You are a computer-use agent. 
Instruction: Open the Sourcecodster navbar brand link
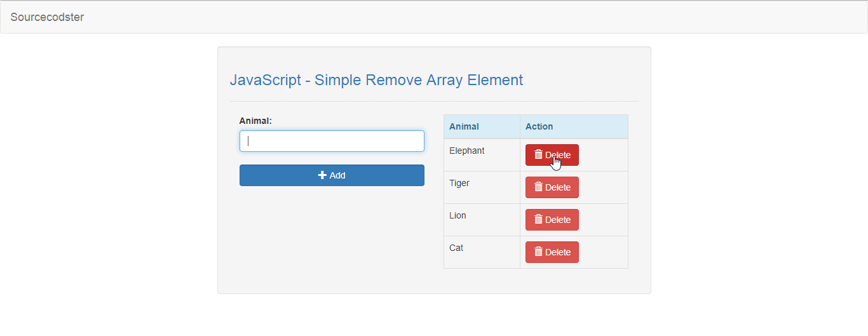click(x=47, y=17)
